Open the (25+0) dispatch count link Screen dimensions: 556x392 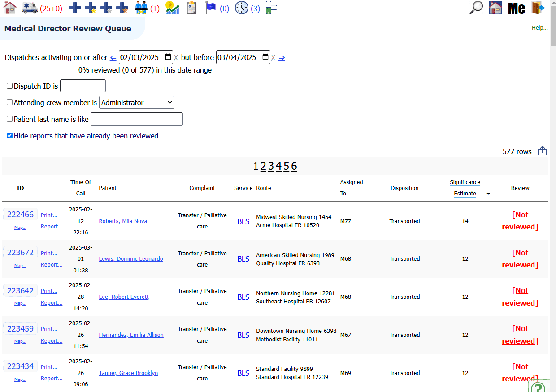(51, 9)
